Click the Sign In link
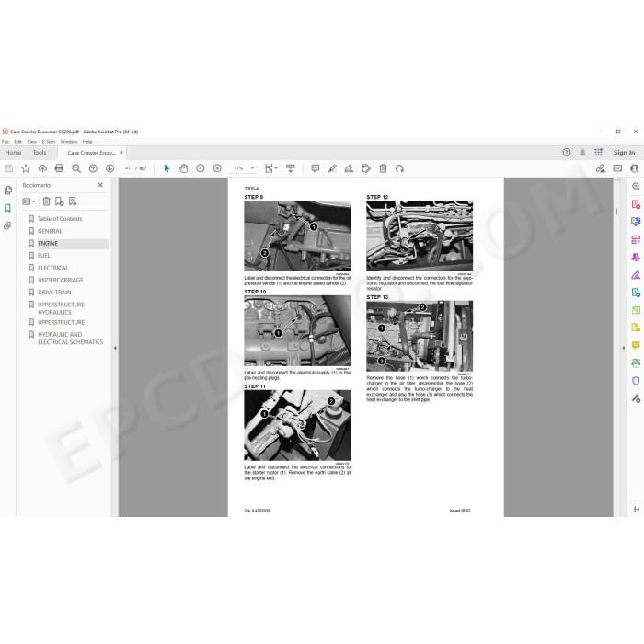The image size is (644, 644). 624,153
